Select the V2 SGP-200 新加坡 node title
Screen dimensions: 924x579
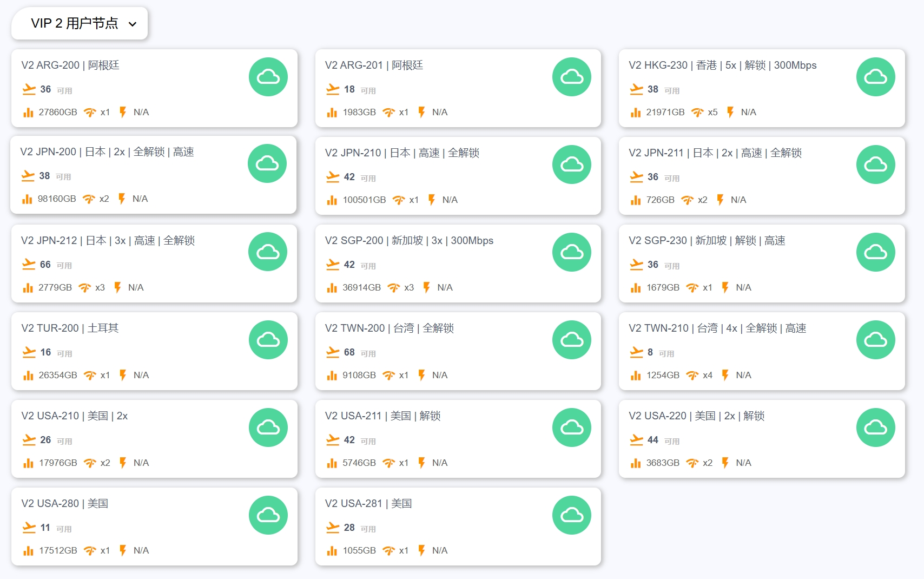[409, 240]
